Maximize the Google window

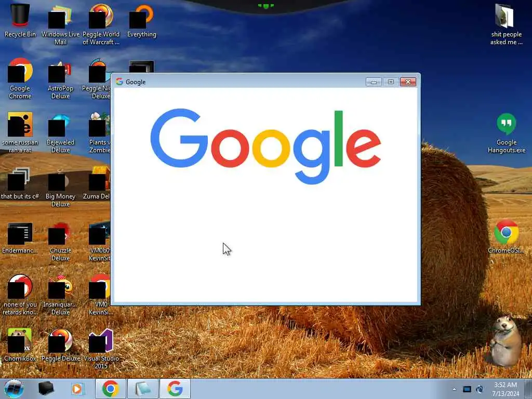point(391,82)
